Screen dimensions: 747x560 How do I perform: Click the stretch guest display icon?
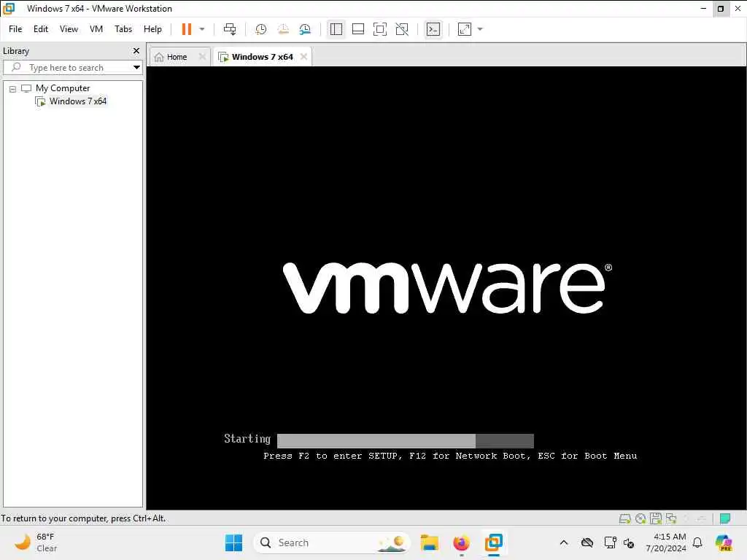[465, 29]
